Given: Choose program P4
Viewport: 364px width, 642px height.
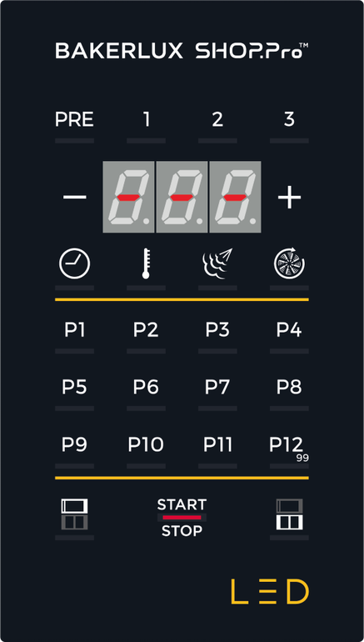Looking at the screenshot, I should pos(289,329).
